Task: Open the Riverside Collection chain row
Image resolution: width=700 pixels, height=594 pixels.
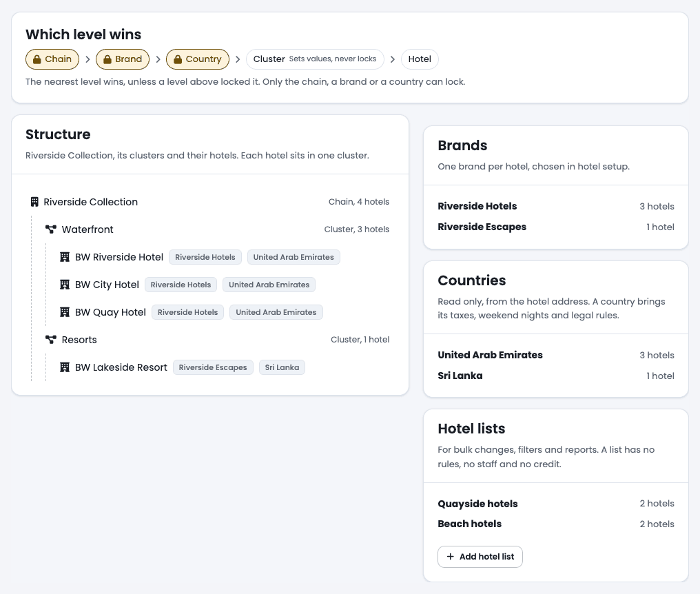Action: (x=210, y=202)
